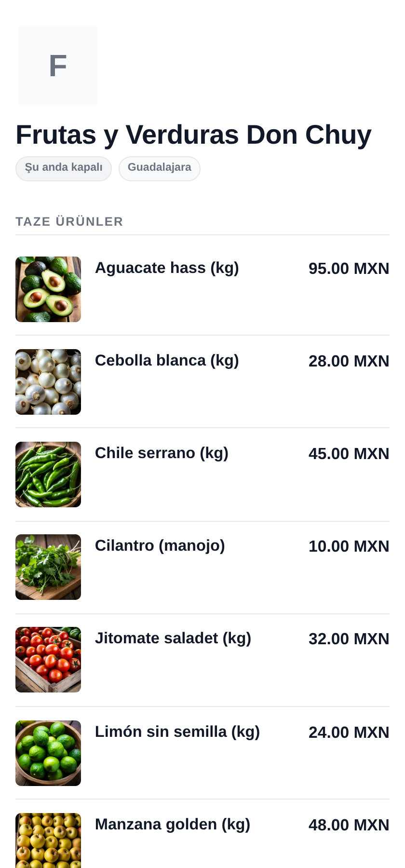Click the 'Şu anda kapalı' status badge

click(x=64, y=168)
